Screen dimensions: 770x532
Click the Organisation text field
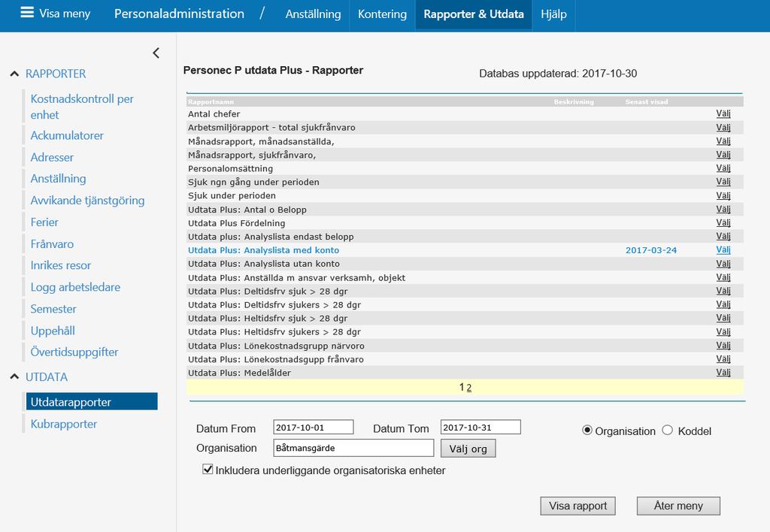[x=353, y=448]
